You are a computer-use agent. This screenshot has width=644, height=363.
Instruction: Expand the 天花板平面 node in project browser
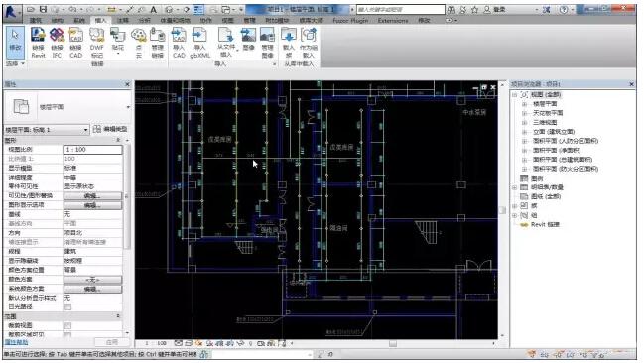pyautogui.click(x=524, y=113)
